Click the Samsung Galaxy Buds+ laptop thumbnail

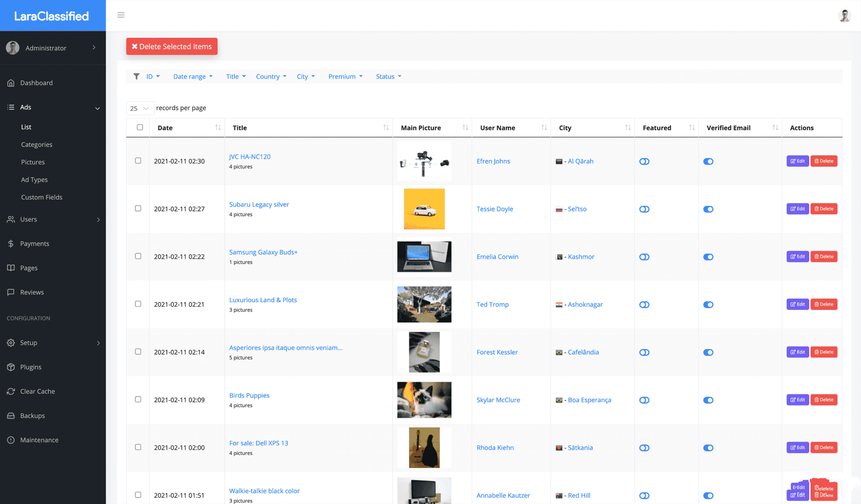[x=424, y=257]
